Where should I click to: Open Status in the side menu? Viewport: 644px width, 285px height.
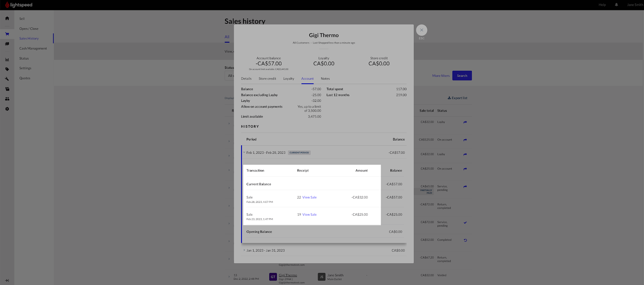(x=24, y=58)
